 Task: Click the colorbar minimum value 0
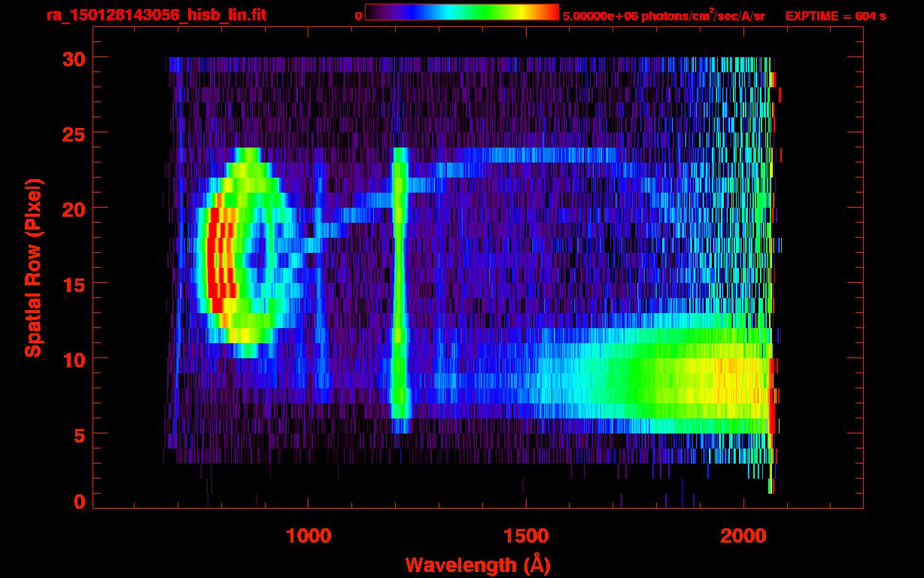click(359, 15)
